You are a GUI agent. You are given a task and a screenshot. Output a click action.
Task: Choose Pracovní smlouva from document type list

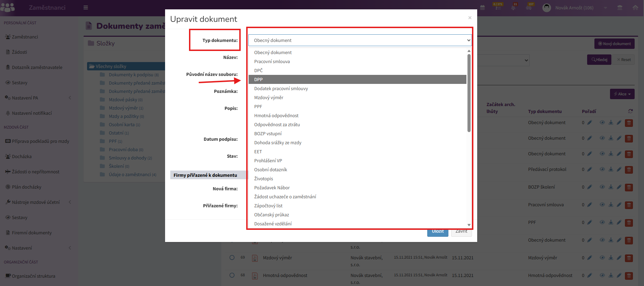click(358, 61)
